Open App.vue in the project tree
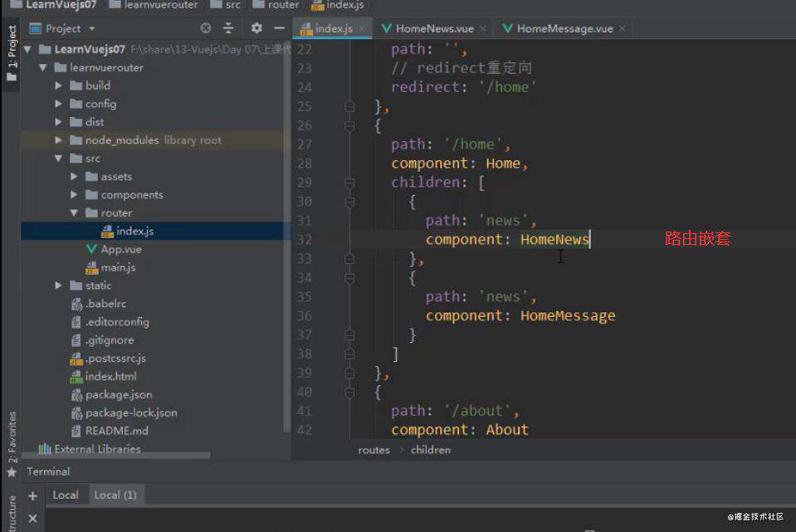This screenshot has width=796, height=532. 121,249
